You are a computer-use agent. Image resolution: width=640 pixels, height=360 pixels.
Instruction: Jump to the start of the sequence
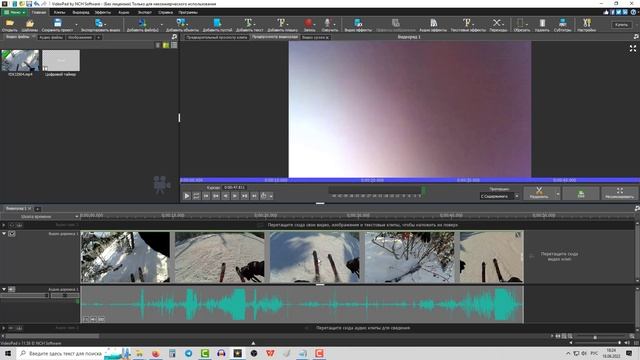tap(206, 196)
